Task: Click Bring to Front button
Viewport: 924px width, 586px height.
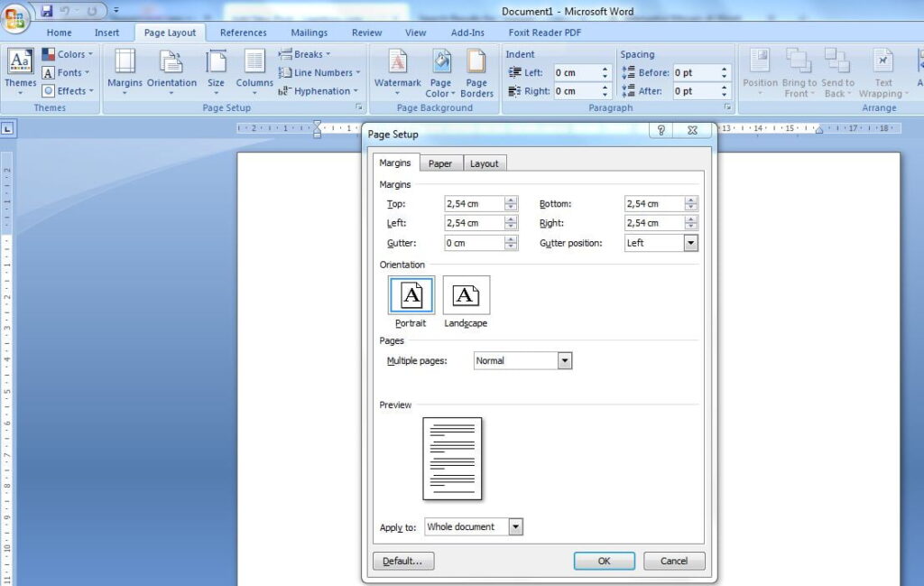Action: pos(799,72)
